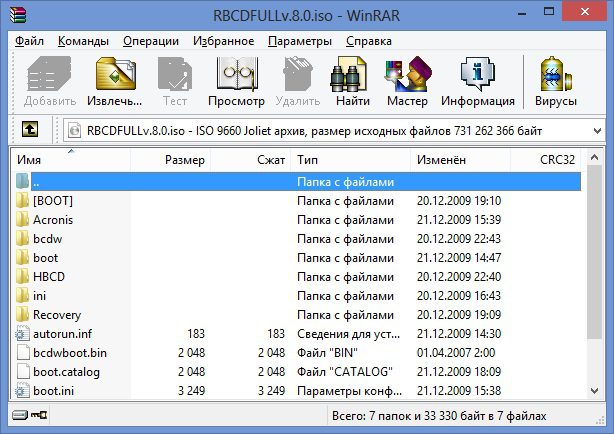614x434 pixels.
Task: Click the disk drive icon in the status bar
Action: coord(20,415)
